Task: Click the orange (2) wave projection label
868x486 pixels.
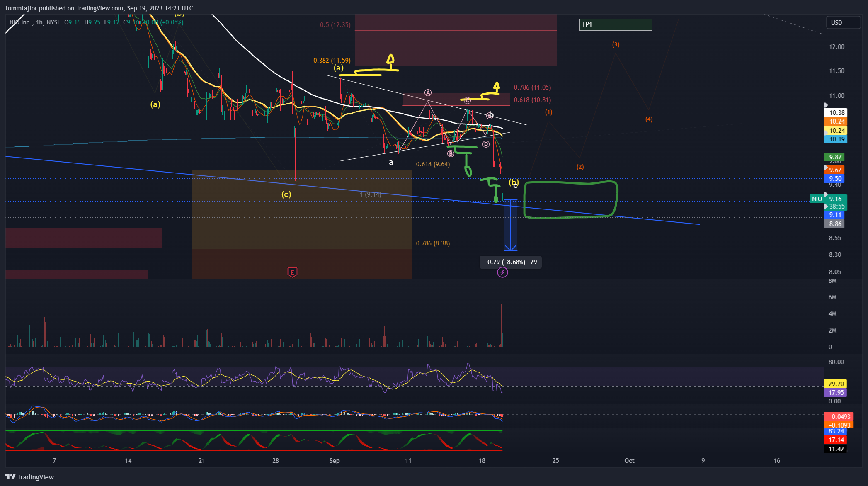Action: click(580, 167)
